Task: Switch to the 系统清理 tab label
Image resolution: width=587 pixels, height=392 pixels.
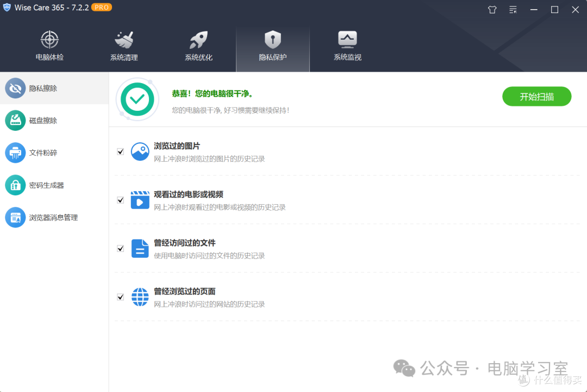Action: [x=124, y=57]
